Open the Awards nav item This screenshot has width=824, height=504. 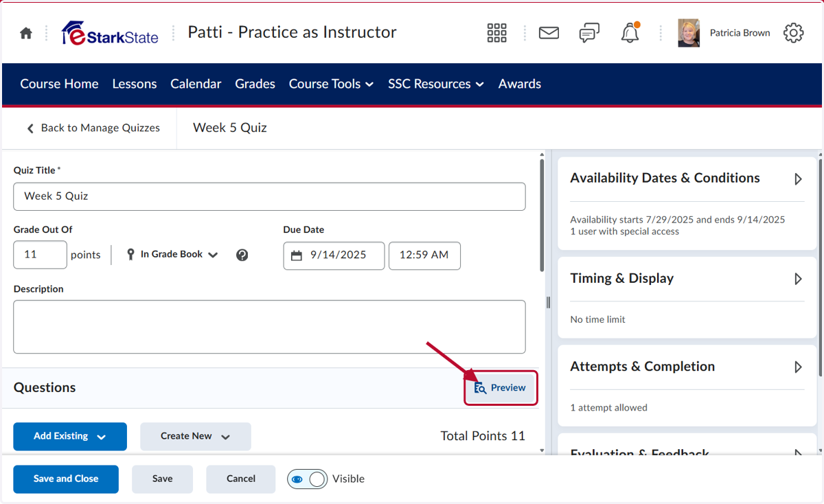tap(520, 84)
